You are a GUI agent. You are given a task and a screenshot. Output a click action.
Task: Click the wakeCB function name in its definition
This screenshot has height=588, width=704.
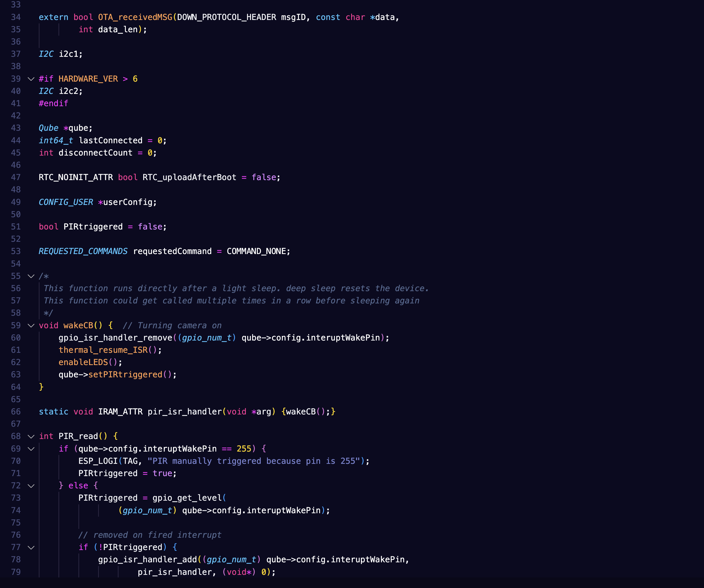[78, 325]
